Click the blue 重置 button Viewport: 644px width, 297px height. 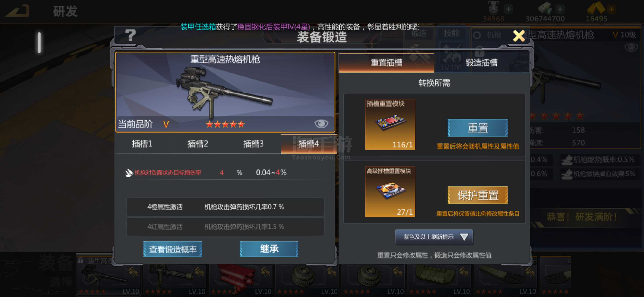(477, 128)
